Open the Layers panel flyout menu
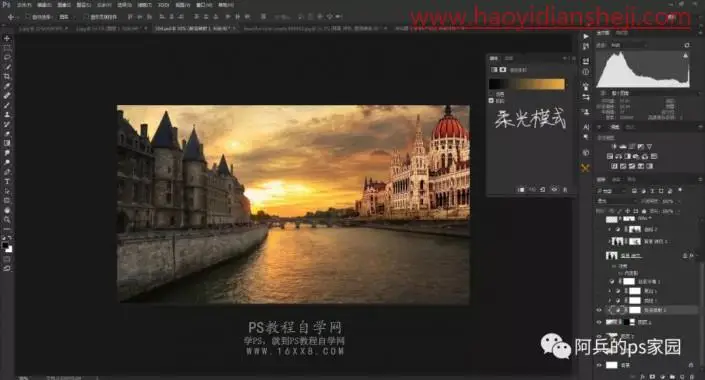Image resolution: width=705 pixels, height=380 pixels. coord(700,179)
